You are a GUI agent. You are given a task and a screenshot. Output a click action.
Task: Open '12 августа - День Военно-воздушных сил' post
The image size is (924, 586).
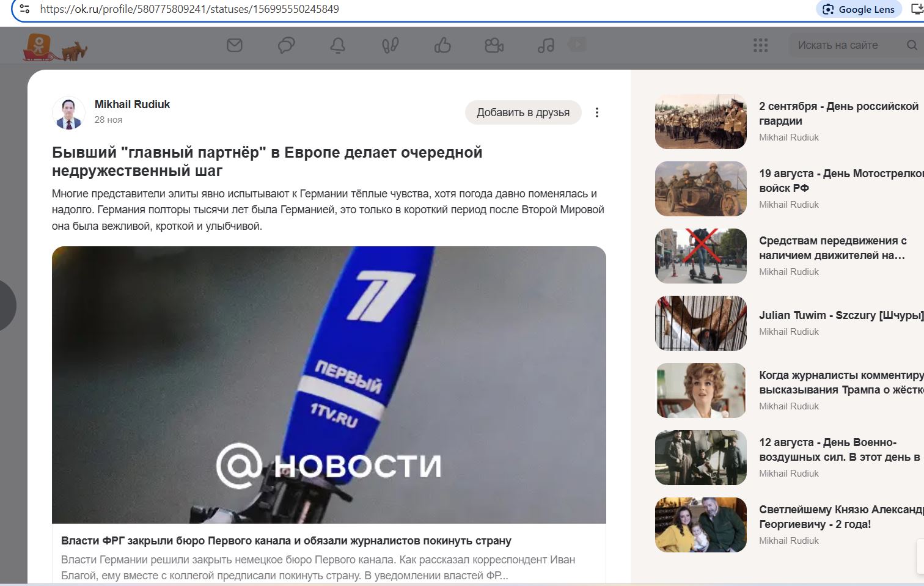[x=840, y=450]
